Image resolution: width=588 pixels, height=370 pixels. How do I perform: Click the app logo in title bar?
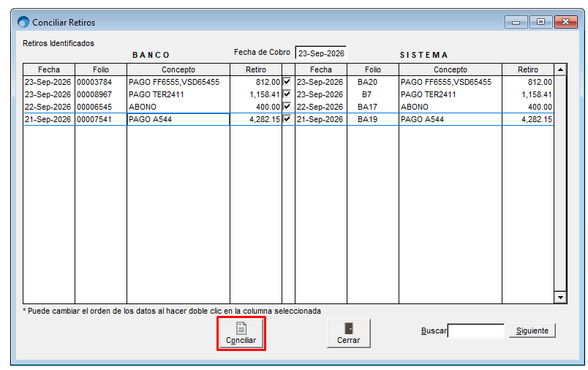click(x=23, y=22)
